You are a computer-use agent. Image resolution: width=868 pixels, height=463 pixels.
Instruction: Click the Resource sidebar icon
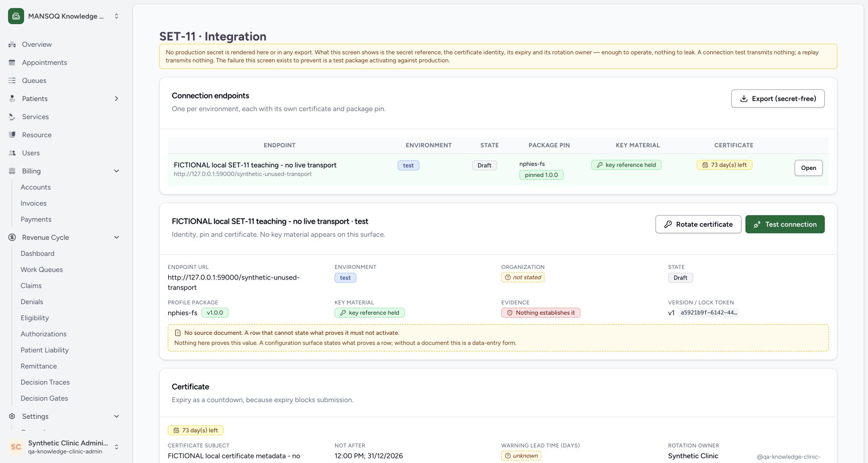coord(12,135)
